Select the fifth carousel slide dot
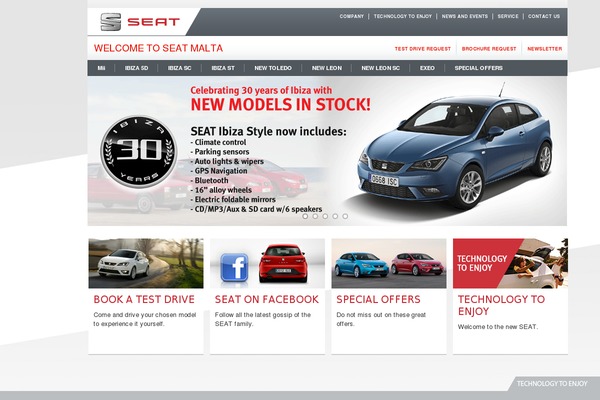The image size is (600, 400). [x=345, y=216]
